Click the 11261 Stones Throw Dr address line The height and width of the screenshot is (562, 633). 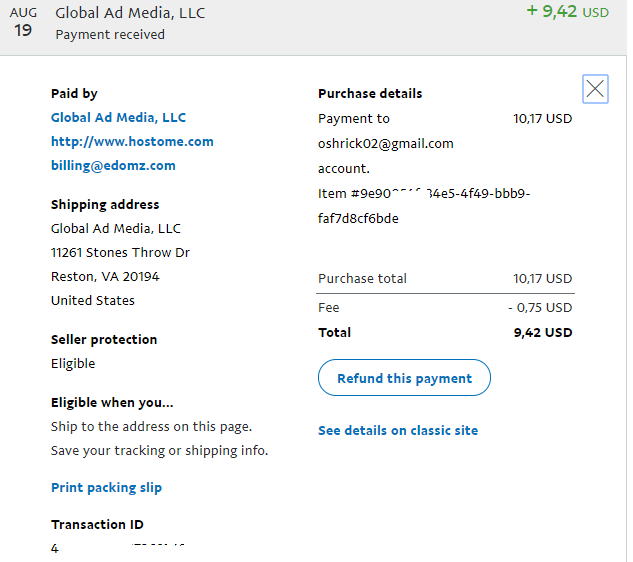coord(120,253)
